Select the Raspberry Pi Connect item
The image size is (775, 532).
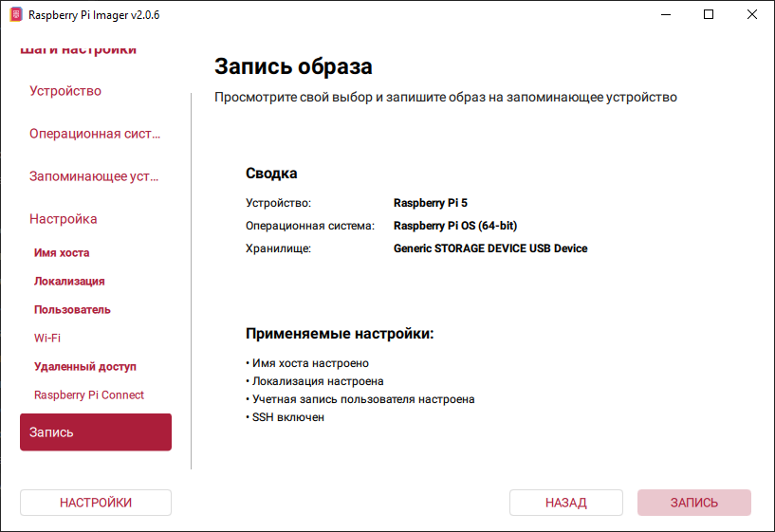89,394
